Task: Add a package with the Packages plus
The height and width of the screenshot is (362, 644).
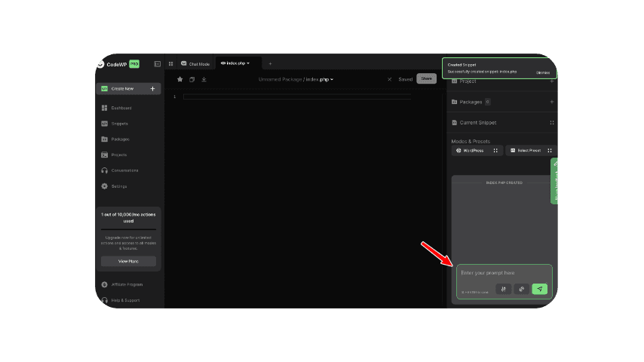Action: [x=552, y=101]
